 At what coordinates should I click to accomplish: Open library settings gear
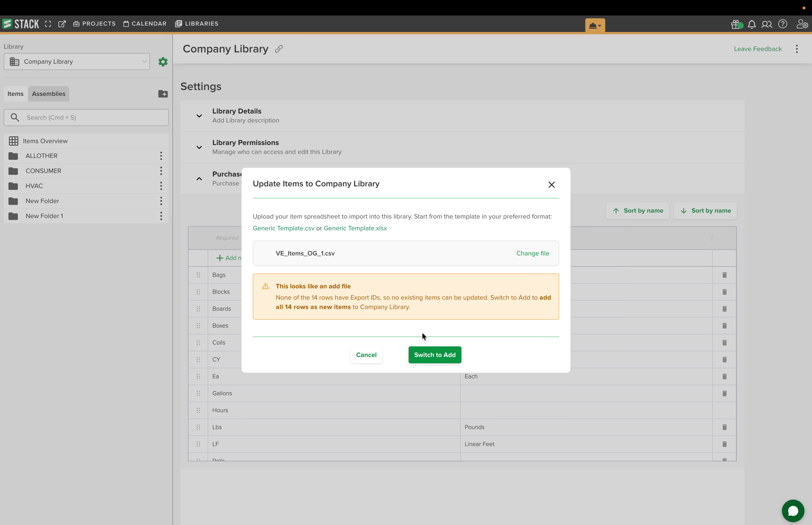(163, 62)
